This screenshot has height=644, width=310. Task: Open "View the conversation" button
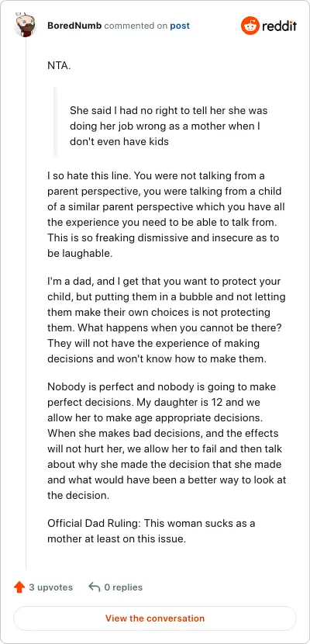155,618
